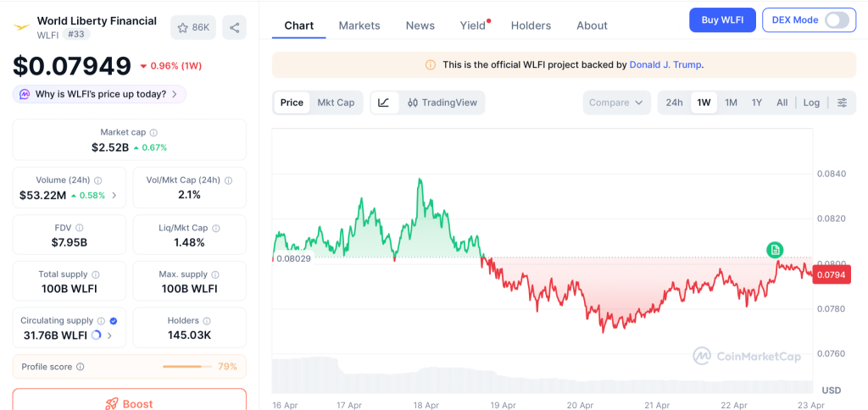
Task: Switch chart to Mkt Cap view
Action: (336, 102)
